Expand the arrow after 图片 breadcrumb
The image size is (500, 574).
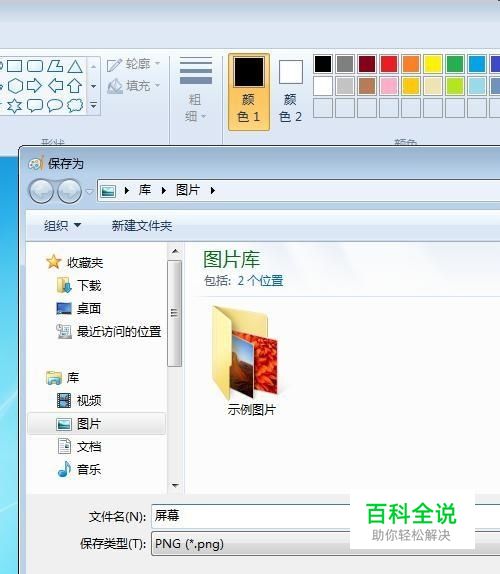(x=213, y=190)
